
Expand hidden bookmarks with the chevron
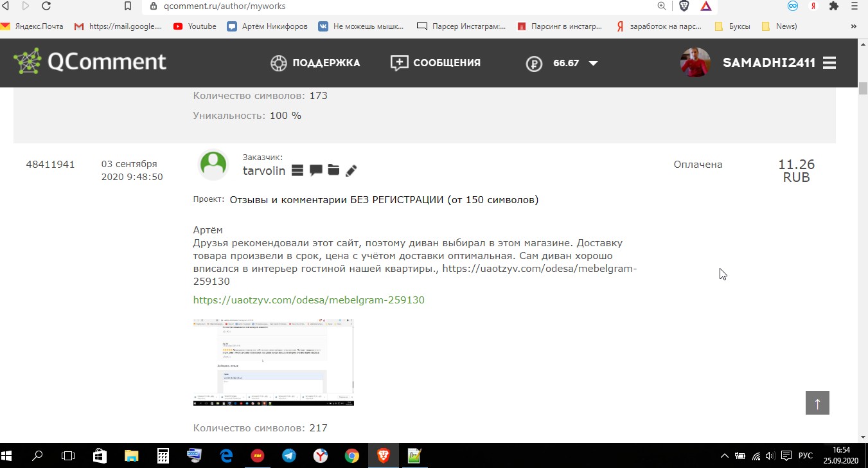[853, 26]
